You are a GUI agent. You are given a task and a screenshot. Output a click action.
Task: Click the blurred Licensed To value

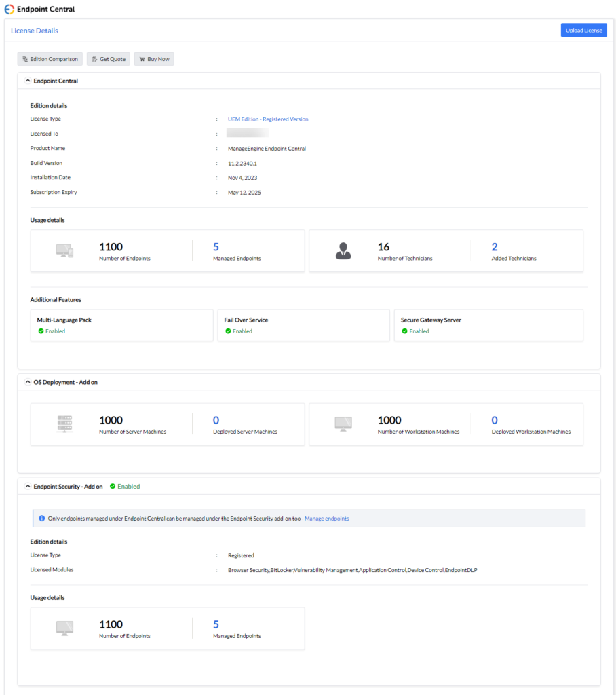[248, 132]
